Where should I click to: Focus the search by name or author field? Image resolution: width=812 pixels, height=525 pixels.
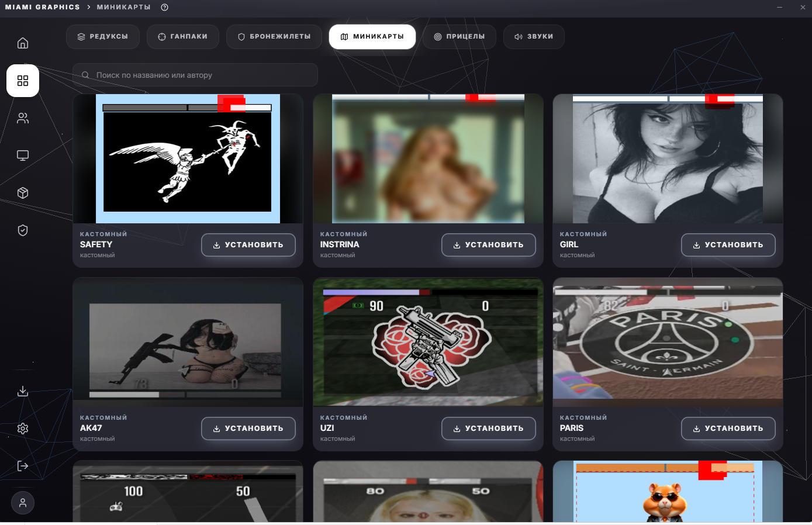click(195, 75)
